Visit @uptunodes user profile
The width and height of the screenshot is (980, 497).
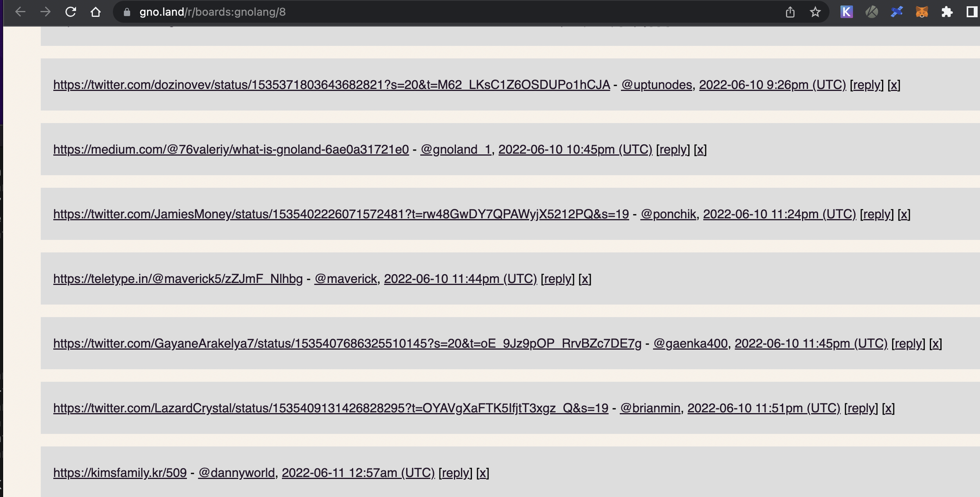click(657, 85)
